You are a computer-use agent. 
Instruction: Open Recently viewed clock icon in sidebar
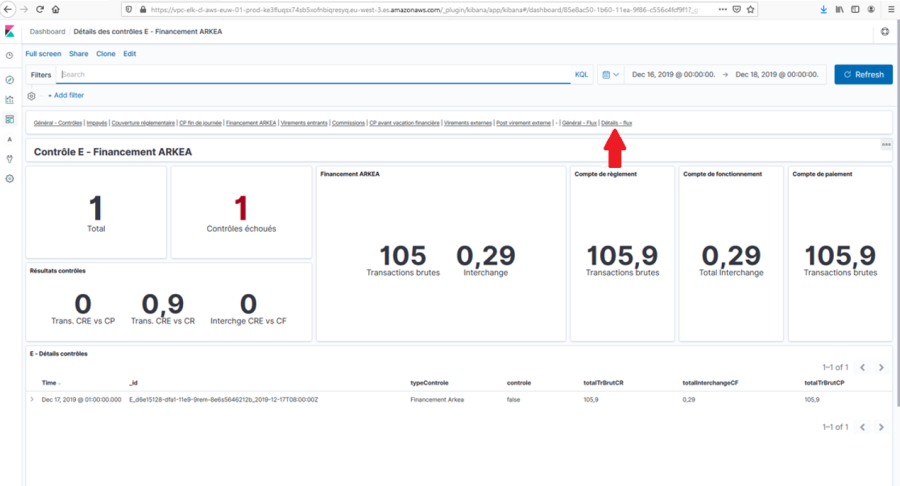[x=9, y=56]
